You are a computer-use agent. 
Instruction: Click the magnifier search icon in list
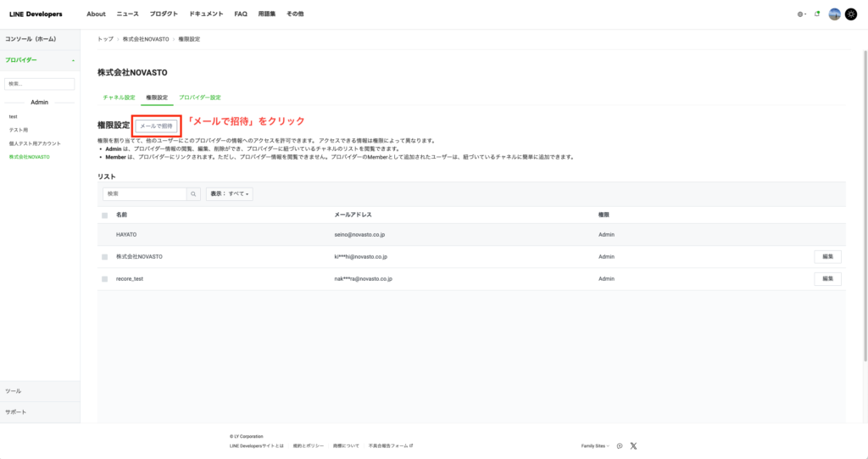point(193,194)
